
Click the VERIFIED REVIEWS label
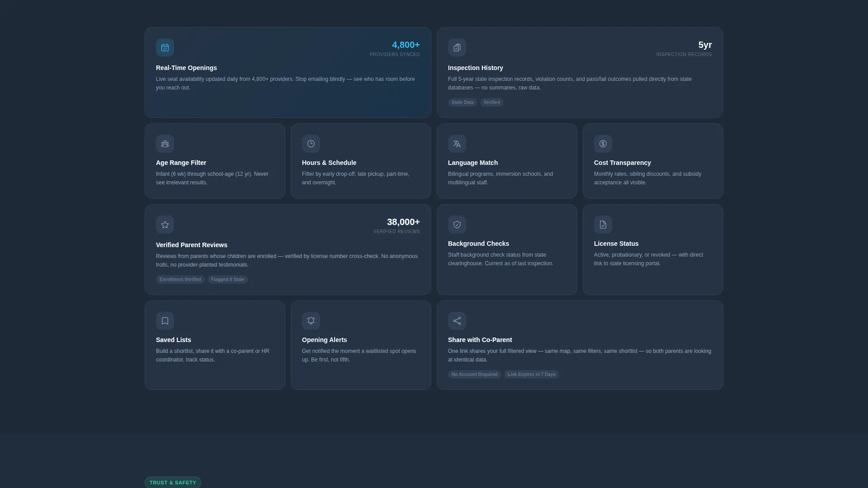click(396, 232)
